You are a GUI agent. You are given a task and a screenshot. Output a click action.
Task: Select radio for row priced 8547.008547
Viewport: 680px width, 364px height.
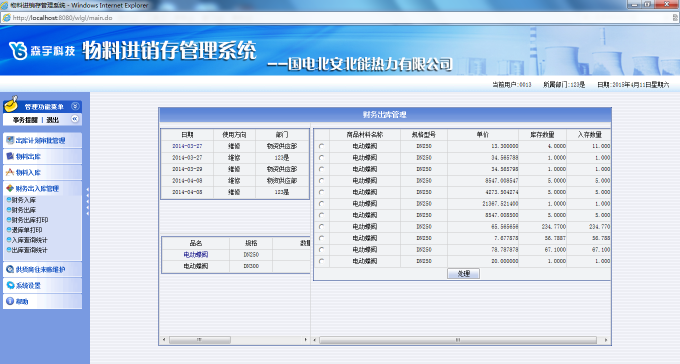[321, 180]
